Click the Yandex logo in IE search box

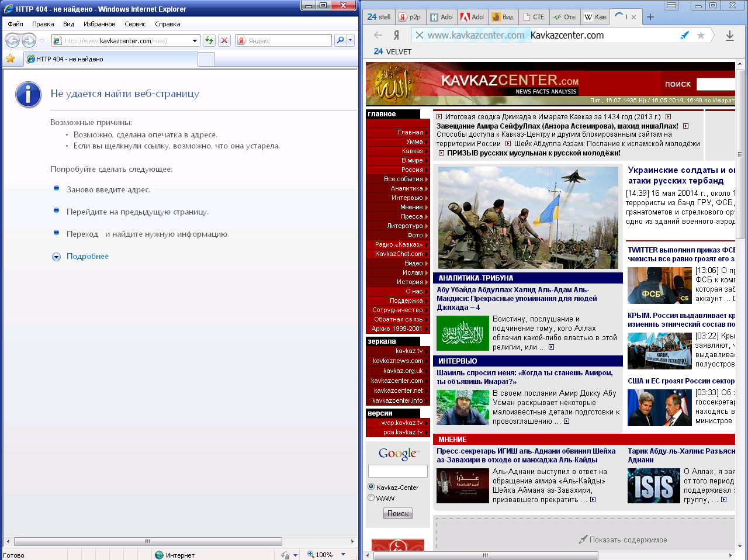[241, 40]
